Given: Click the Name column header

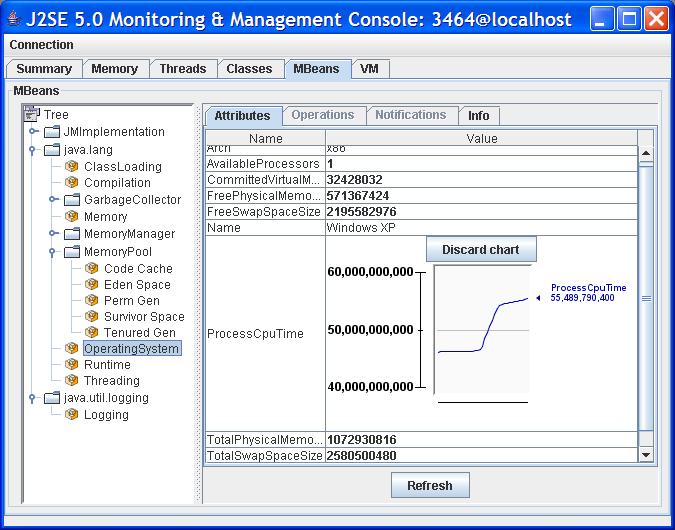Looking at the screenshot, I should click(x=266, y=139).
